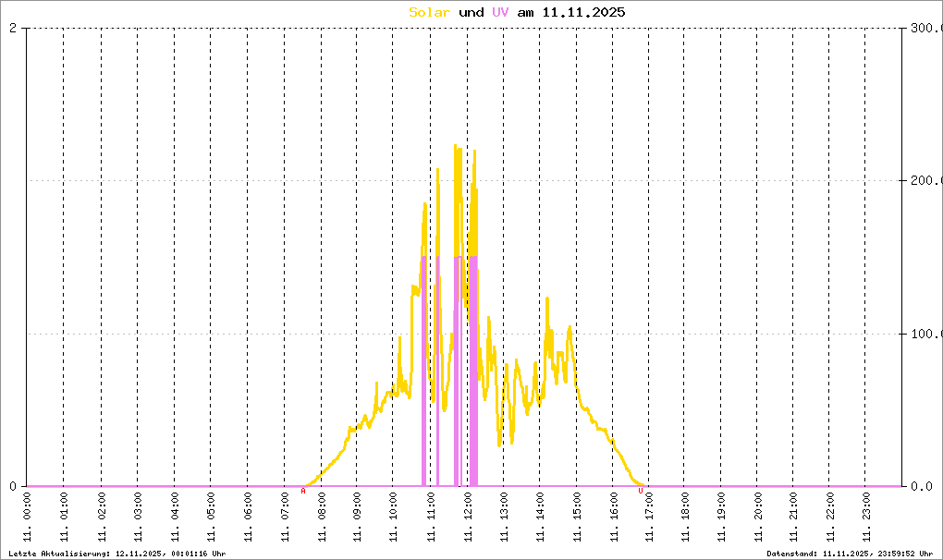Image resolution: width=943 pixels, height=560 pixels.
Task: Click the date '11.11.2025' in the title
Action: [x=584, y=13]
